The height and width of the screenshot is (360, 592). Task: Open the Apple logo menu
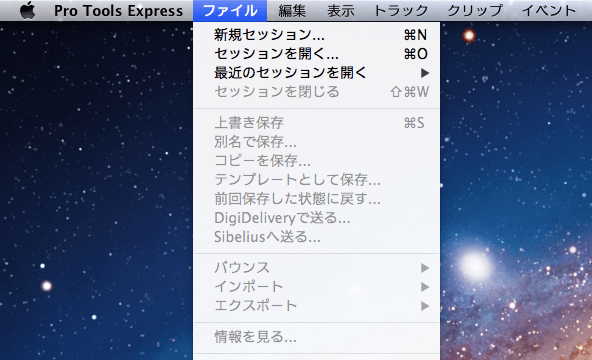(x=28, y=10)
